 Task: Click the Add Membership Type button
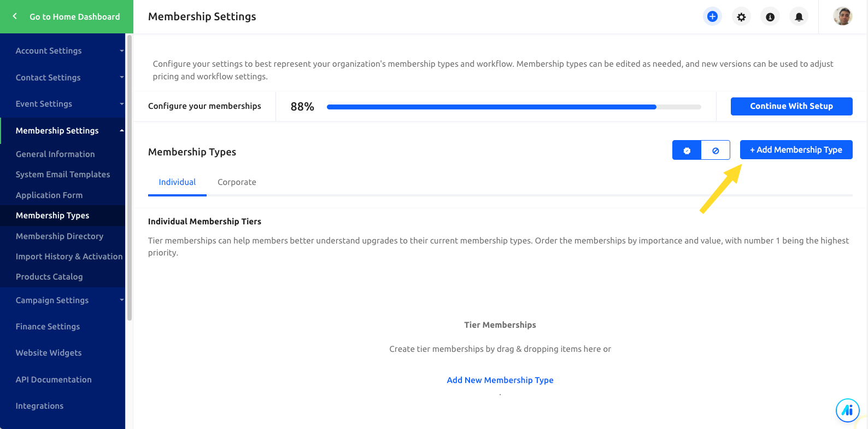pos(796,150)
